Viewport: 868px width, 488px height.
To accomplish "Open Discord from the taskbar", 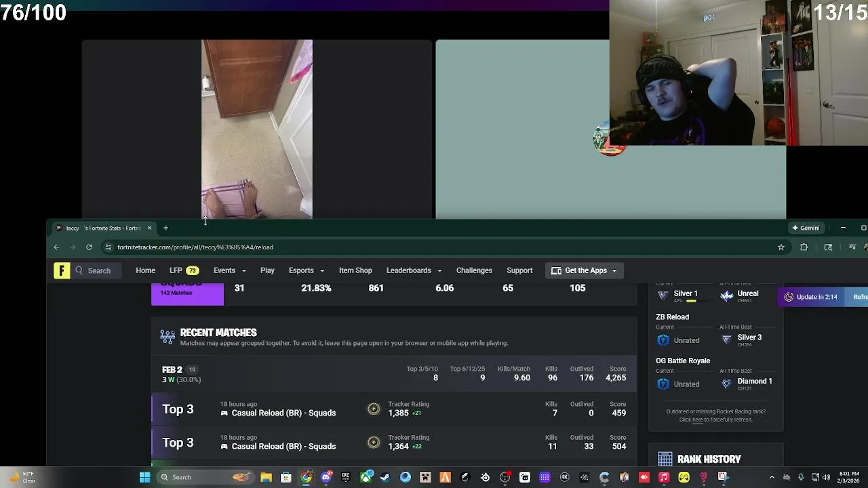I will 326,477.
